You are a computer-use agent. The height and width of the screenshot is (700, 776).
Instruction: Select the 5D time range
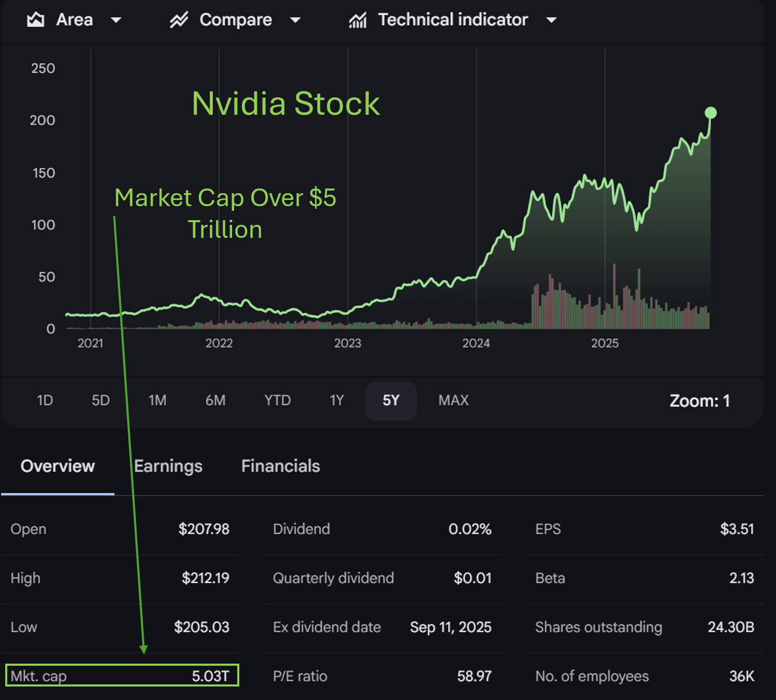(101, 400)
